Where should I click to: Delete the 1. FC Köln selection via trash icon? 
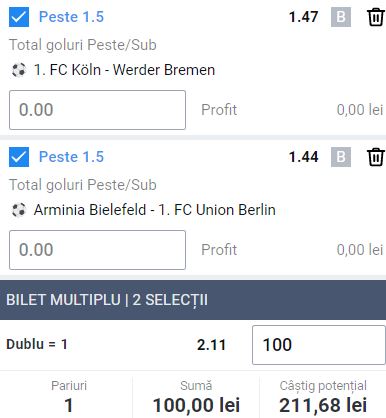(x=376, y=17)
